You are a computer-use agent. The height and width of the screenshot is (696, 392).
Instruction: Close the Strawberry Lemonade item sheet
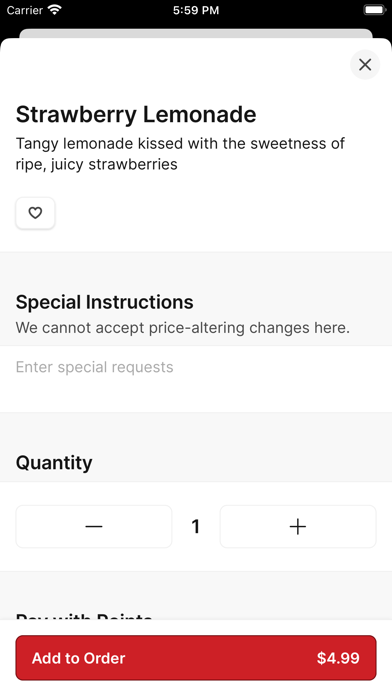click(365, 65)
